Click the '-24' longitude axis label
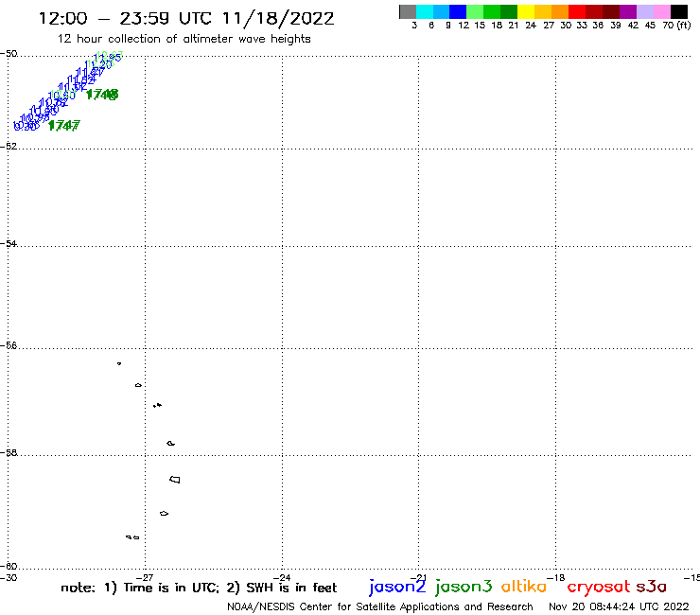Screen dimensions: 700x615 pyautogui.click(x=282, y=577)
